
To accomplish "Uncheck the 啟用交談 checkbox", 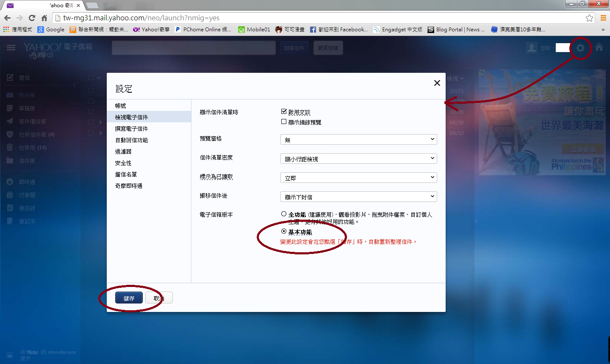I will tap(284, 111).
